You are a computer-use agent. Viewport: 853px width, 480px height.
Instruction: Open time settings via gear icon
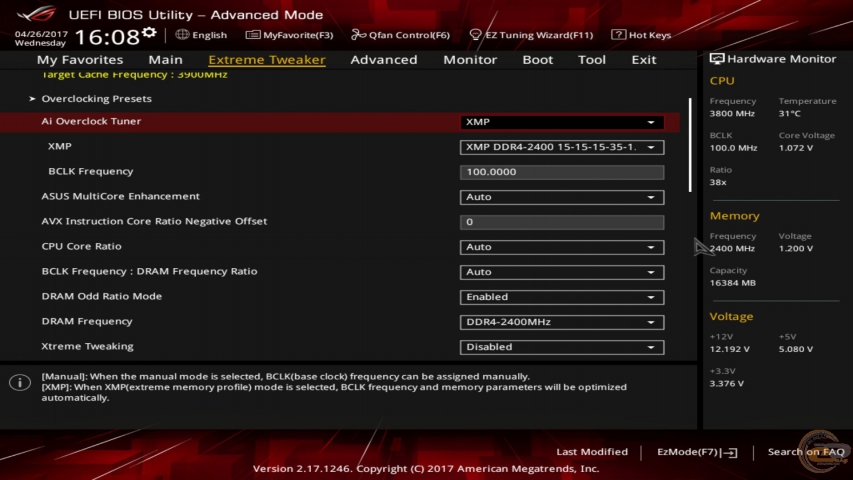point(149,33)
